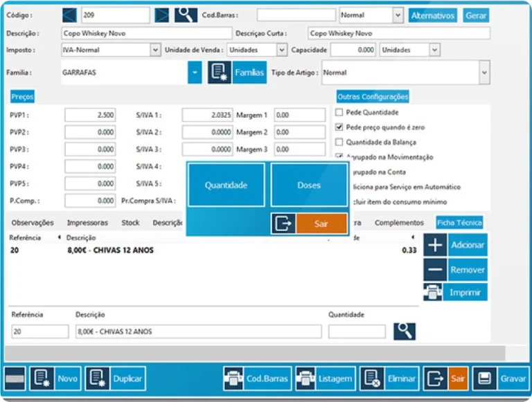Click the plus icon to Adicionar
The width and height of the screenshot is (532, 402).
(435, 245)
